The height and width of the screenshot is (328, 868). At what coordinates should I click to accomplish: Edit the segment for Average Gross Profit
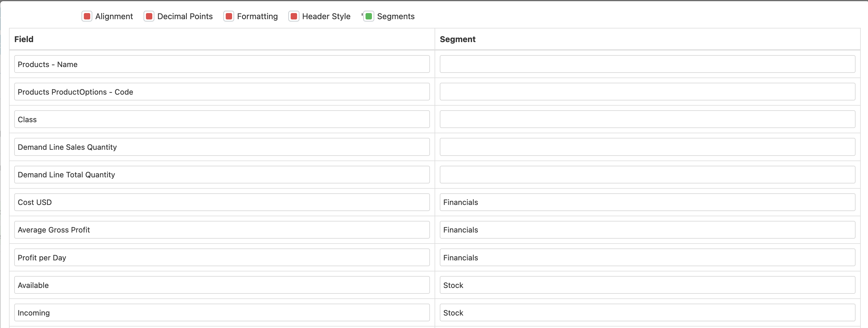(647, 230)
